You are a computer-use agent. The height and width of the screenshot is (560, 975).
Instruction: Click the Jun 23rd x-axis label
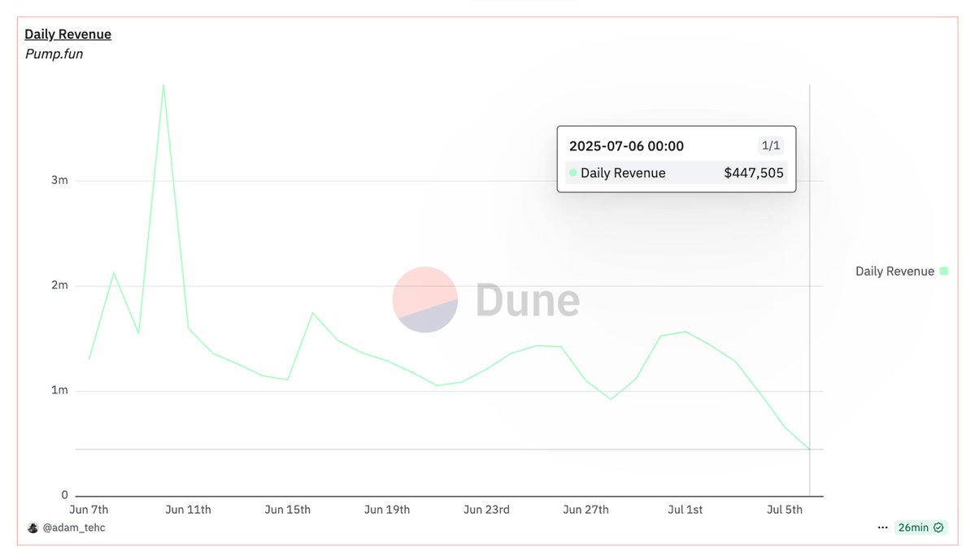[486, 510]
